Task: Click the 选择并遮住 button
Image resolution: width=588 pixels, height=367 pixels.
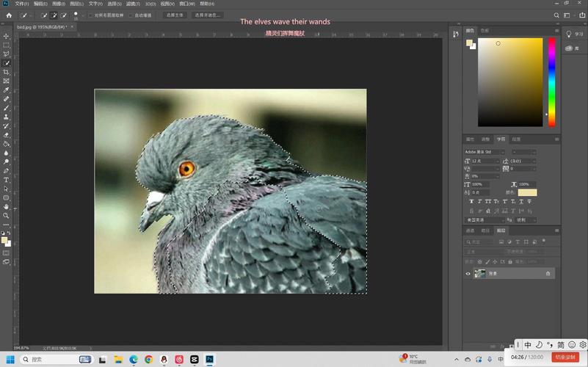Action: click(207, 15)
